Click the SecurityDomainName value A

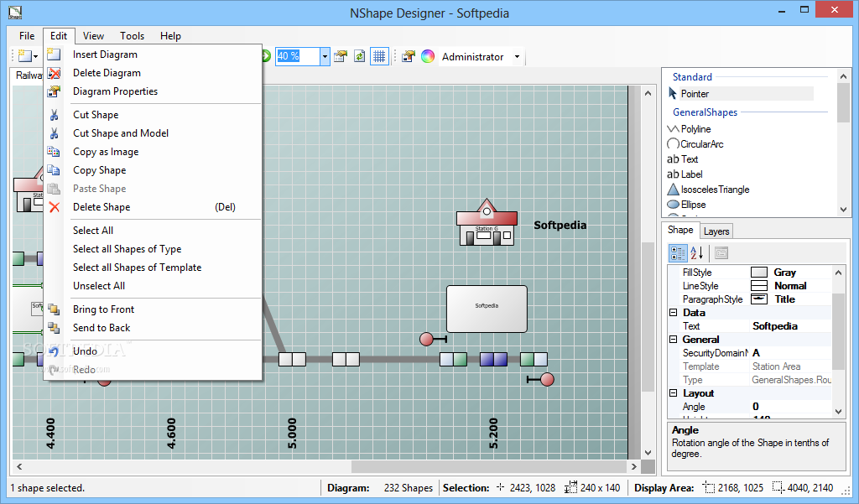coord(790,353)
